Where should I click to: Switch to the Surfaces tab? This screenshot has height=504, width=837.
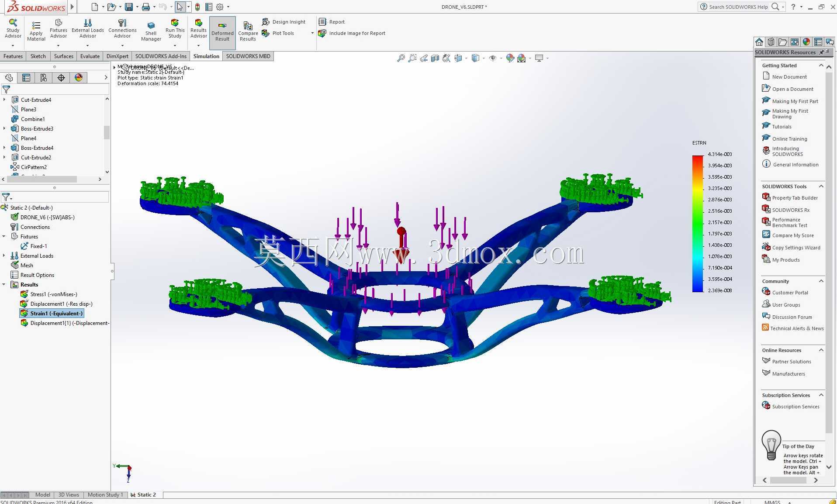coord(64,56)
